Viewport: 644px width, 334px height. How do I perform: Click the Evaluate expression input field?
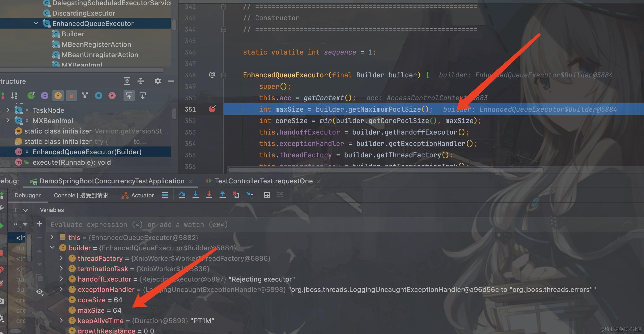point(345,225)
